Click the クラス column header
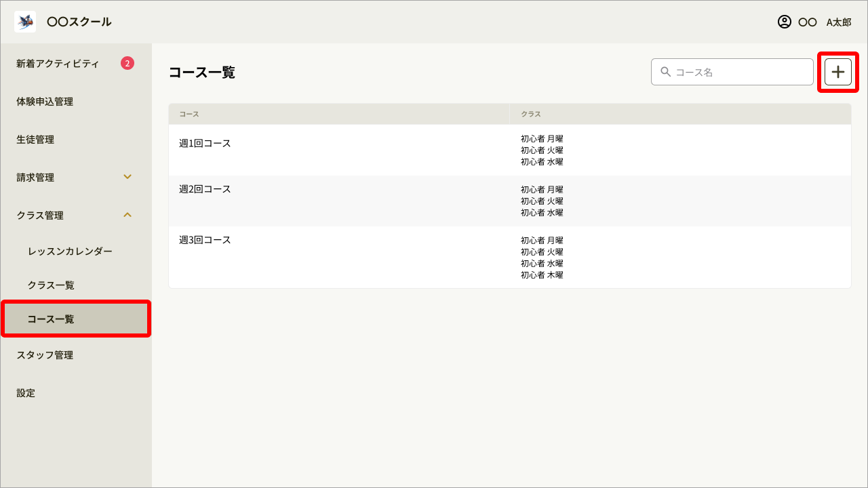Viewport: 868px width, 488px height. pos(531,114)
